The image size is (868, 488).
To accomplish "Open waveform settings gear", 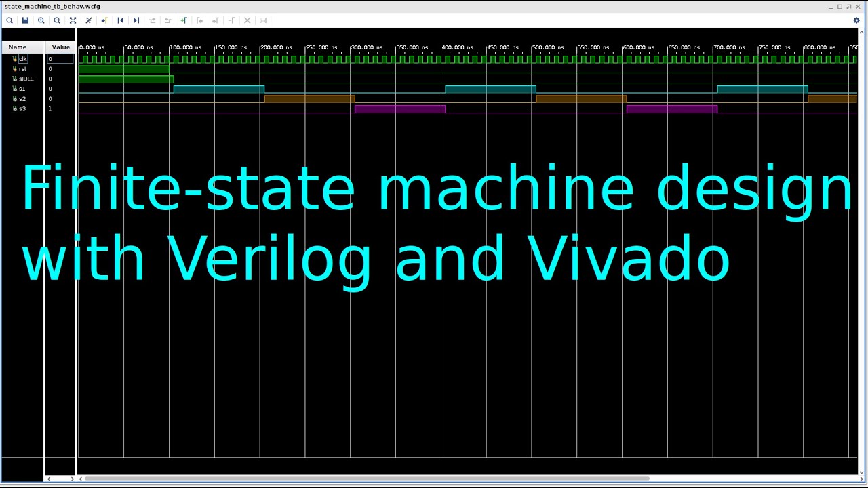I will [856, 20].
